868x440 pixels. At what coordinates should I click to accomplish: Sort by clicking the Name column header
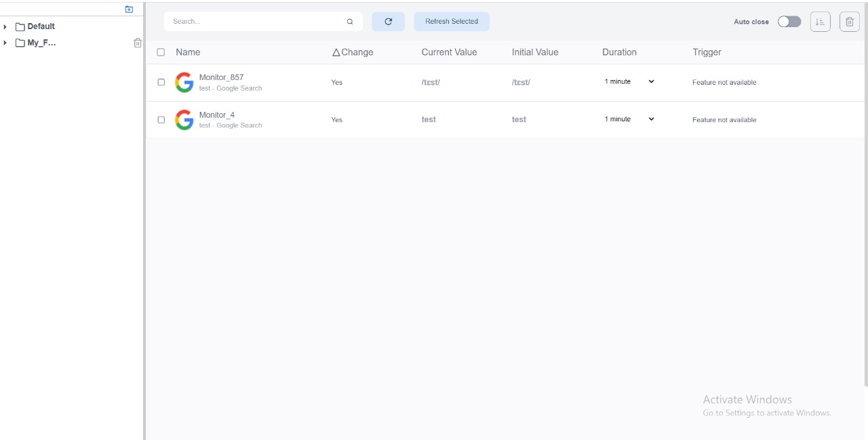coord(188,52)
